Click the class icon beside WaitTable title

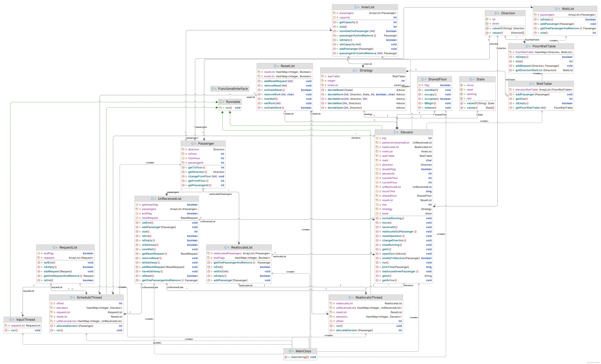pos(531,84)
